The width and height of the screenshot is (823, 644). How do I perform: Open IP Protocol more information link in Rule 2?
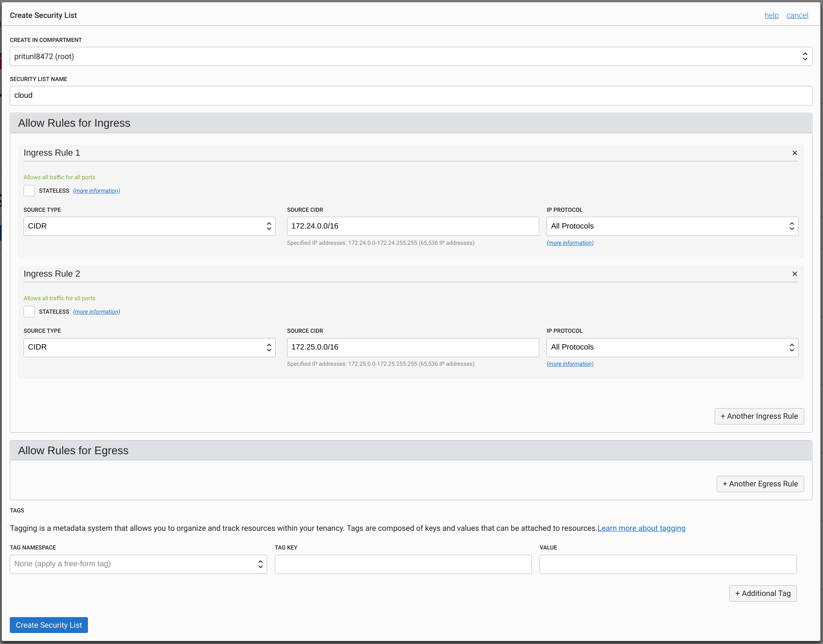(570, 364)
